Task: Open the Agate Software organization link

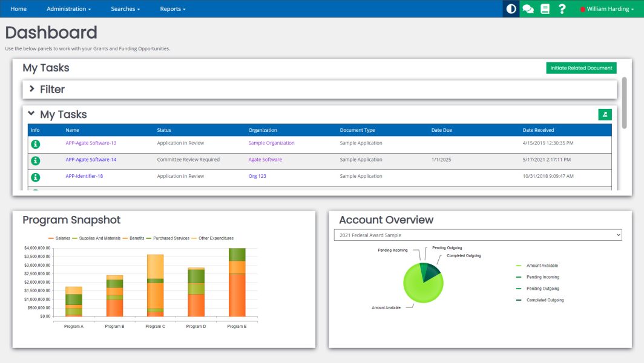Action: coord(266,160)
